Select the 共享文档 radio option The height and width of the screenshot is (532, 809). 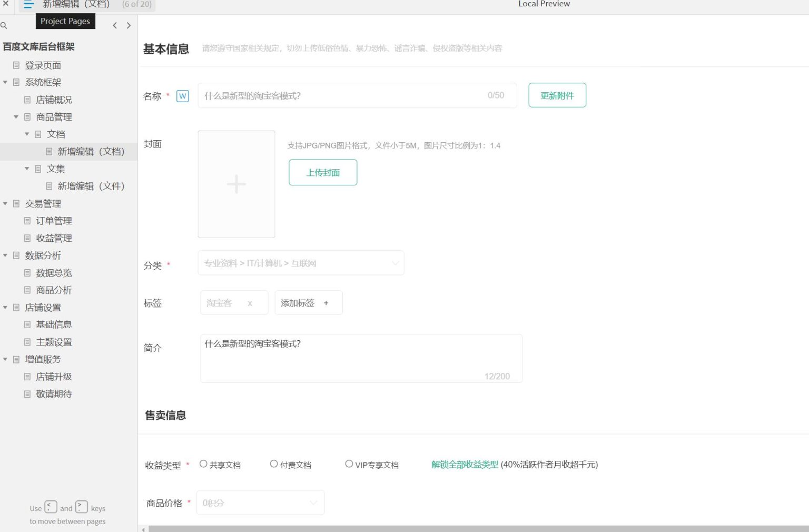coord(203,464)
